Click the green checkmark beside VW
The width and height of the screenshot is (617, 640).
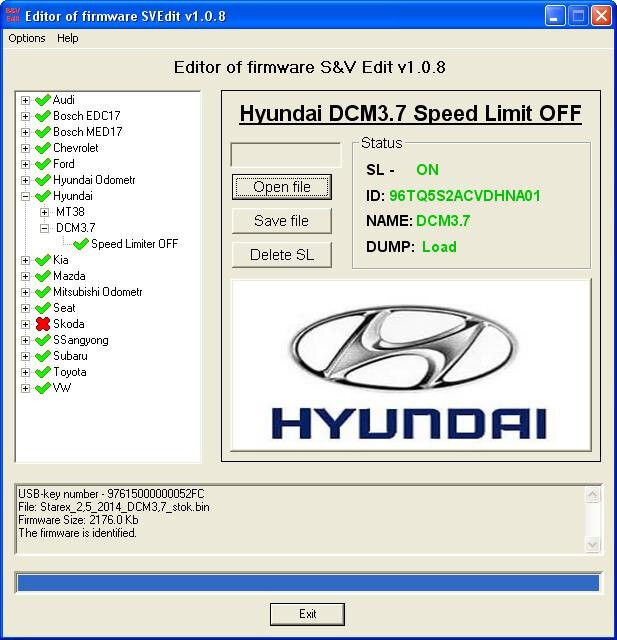[x=43, y=388]
